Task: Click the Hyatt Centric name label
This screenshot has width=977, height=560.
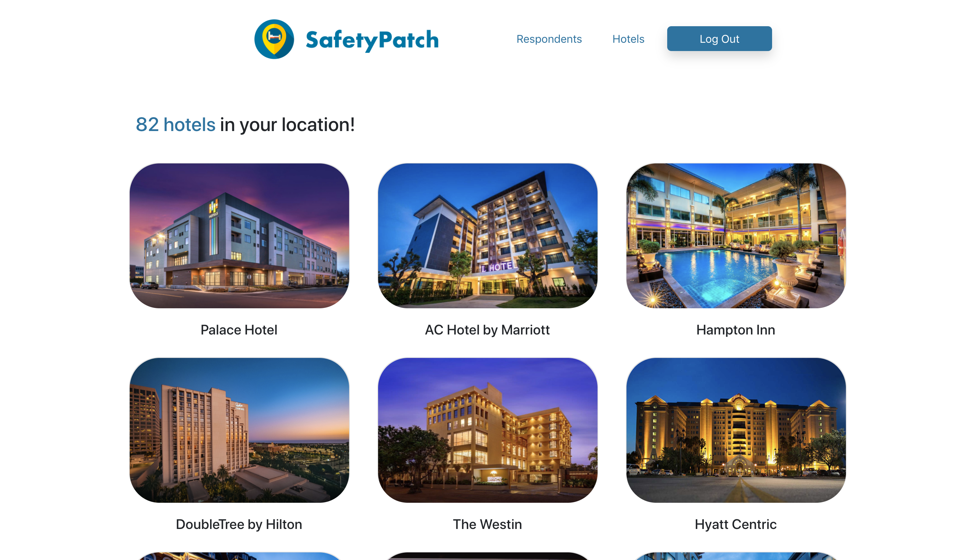Action: click(736, 524)
